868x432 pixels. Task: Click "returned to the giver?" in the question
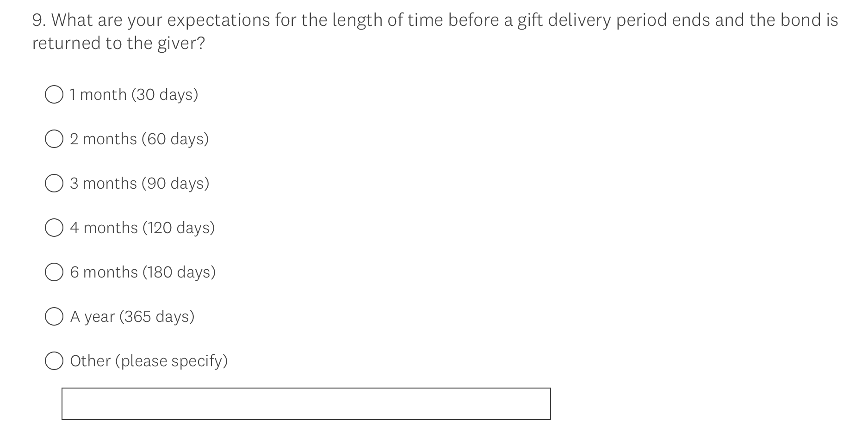click(118, 43)
